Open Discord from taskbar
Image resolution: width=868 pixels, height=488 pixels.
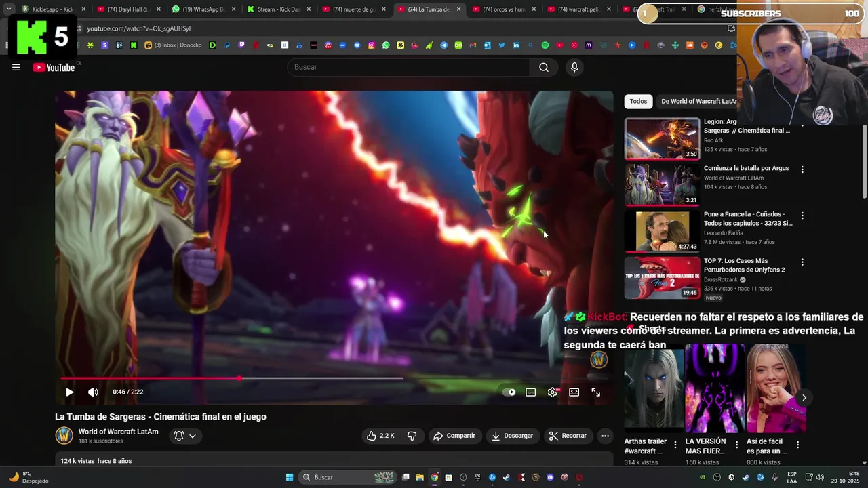pos(550,477)
